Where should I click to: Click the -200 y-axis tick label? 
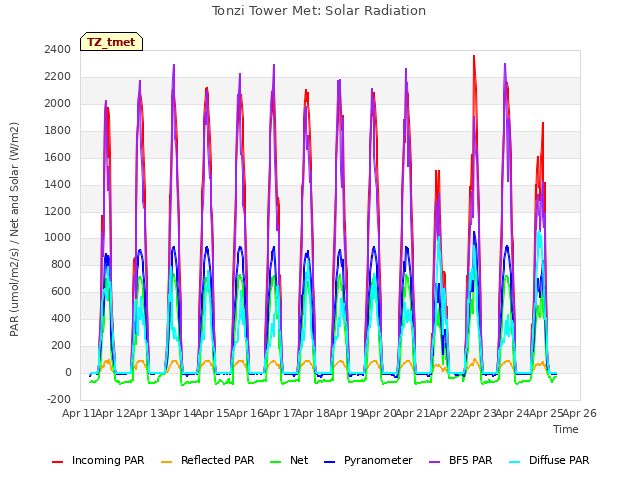coord(59,400)
